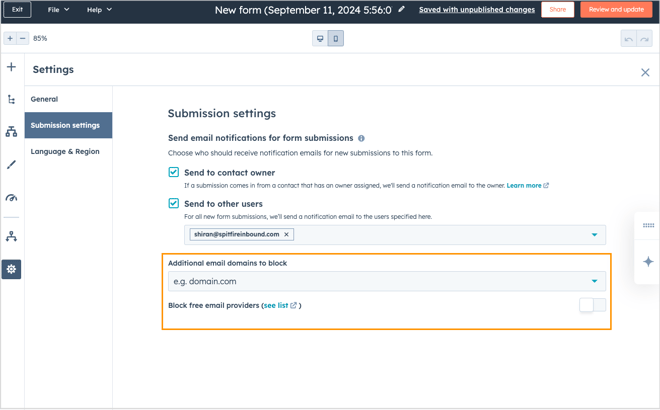Remove shiran@spitfireinbound.com from recipients
Viewport: 660px width, 410px height.
tap(286, 234)
